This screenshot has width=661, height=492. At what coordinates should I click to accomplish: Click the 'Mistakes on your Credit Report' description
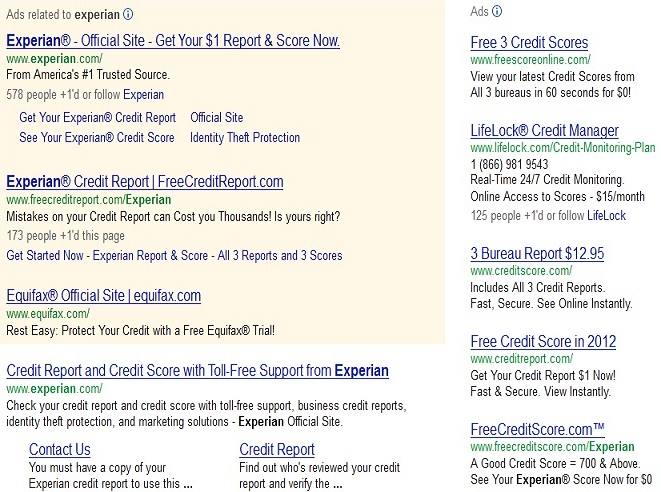coord(173,217)
